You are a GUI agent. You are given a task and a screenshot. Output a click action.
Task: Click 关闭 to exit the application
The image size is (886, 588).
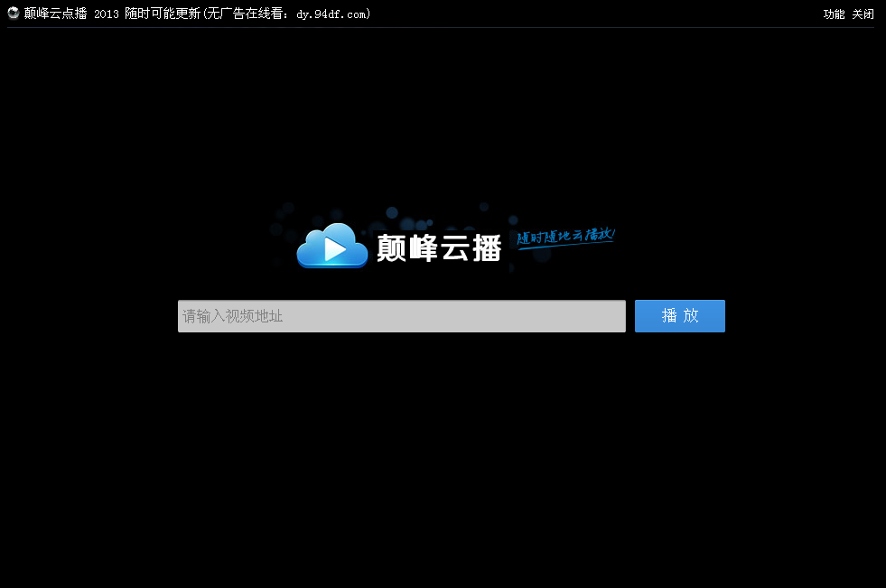862,14
